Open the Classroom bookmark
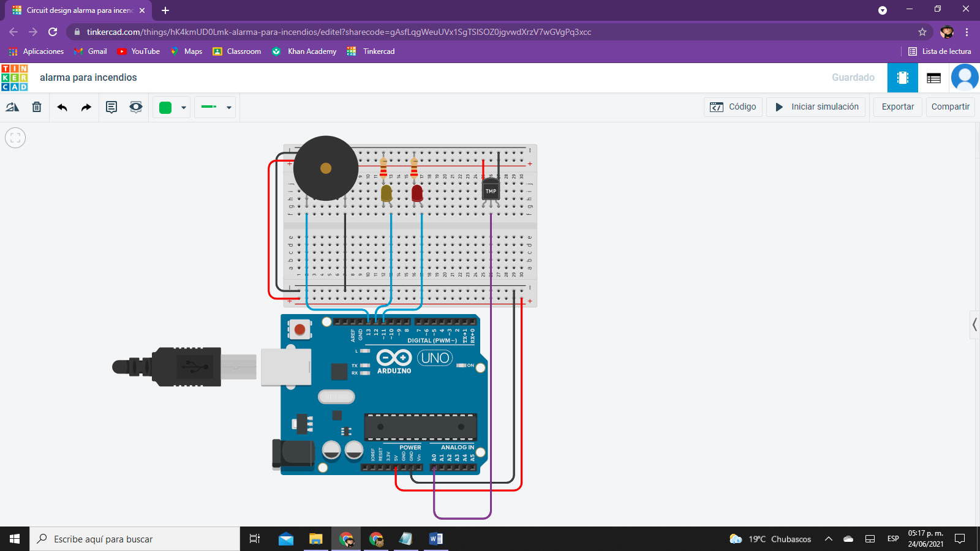Screen dimensions: 980x551 pyautogui.click(x=237, y=51)
